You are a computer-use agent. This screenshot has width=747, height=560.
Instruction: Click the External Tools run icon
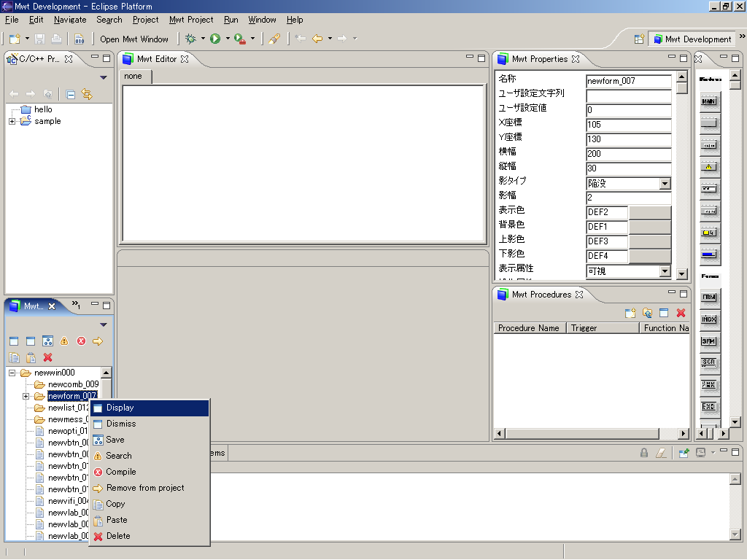240,39
